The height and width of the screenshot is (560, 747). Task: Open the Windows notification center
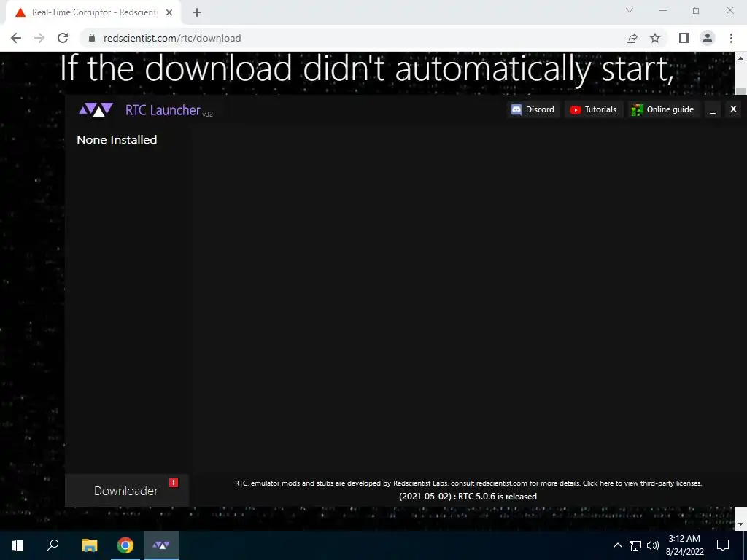click(723, 545)
